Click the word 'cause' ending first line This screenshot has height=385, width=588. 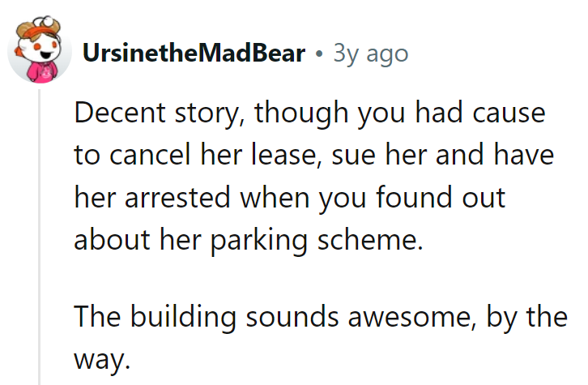coord(509,113)
